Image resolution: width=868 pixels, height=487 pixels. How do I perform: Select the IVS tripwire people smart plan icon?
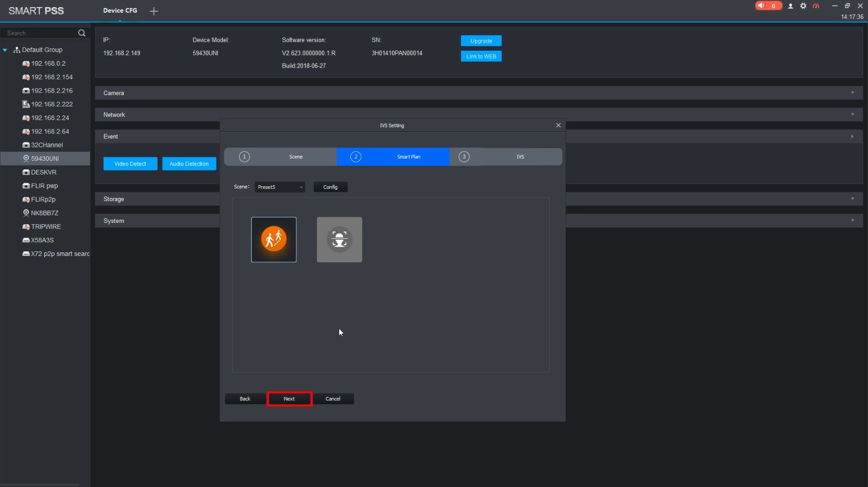(274, 240)
